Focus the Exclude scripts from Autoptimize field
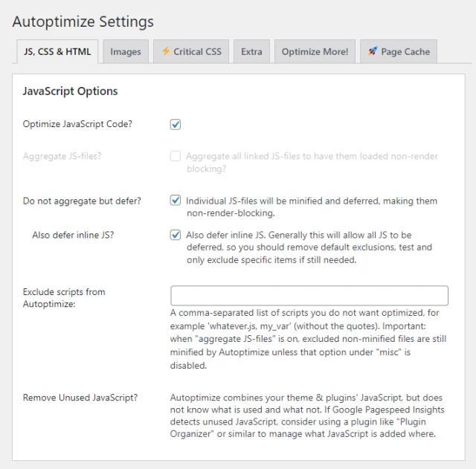This screenshot has width=476, height=469. click(309, 296)
